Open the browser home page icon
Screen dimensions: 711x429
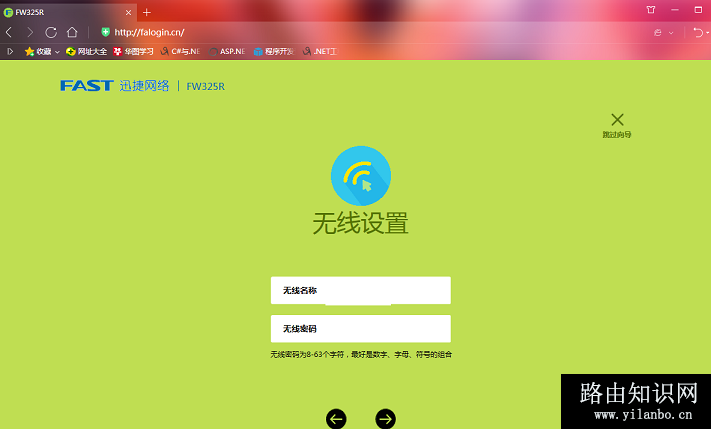pos(72,32)
